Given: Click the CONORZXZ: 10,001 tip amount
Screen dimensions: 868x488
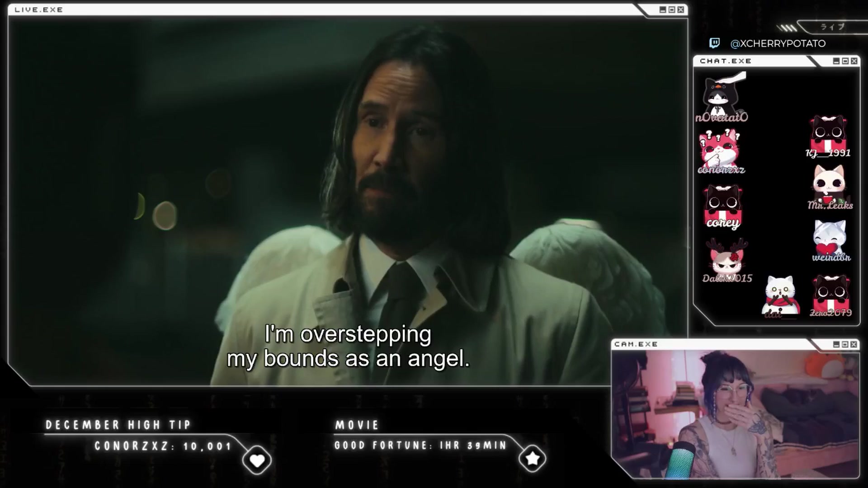Looking at the screenshot, I should click(x=163, y=446).
